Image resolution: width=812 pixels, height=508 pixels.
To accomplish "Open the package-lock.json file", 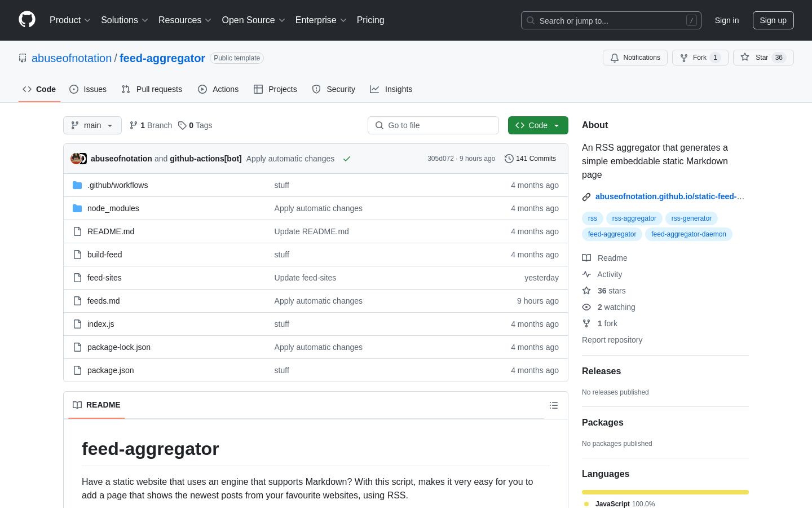I will [119, 347].
